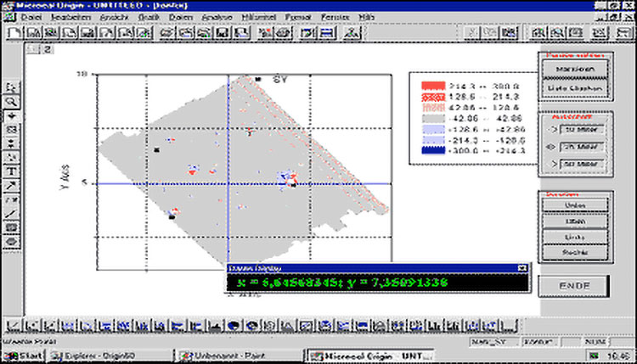Select the Data Selector tool
Image resolution: width=637 pixels, height=364 pixels.
pos(11,143)
